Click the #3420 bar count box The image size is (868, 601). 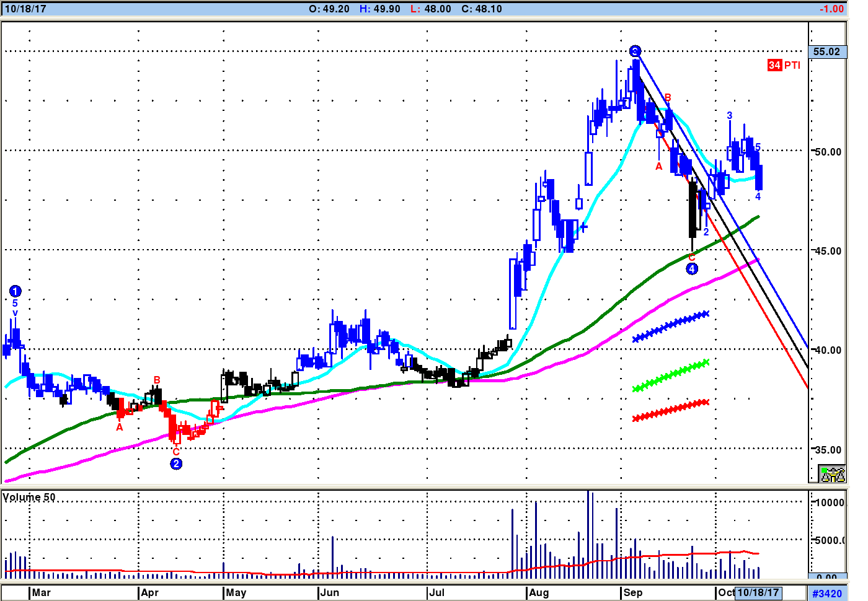click(x=827, y=593)
